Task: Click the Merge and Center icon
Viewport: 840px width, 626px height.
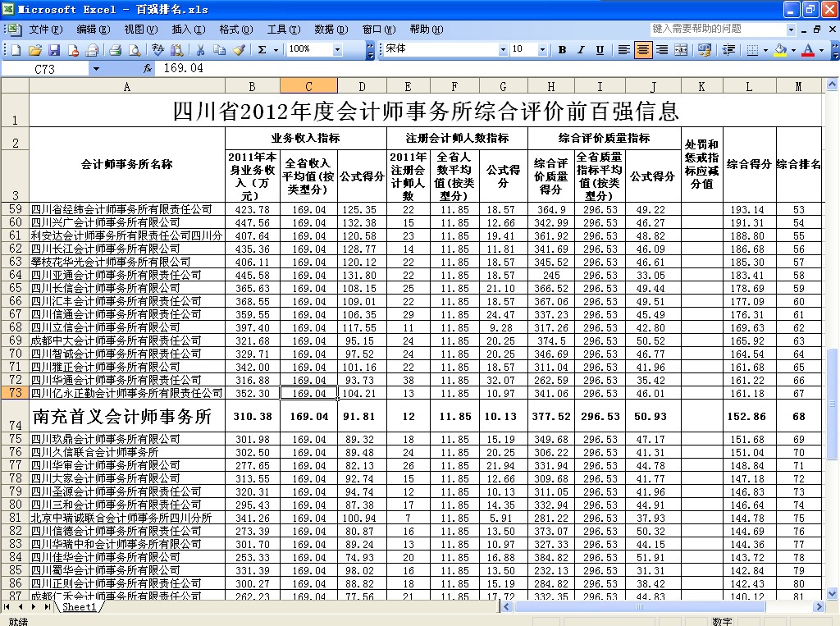Action: [x=681, y=50]
